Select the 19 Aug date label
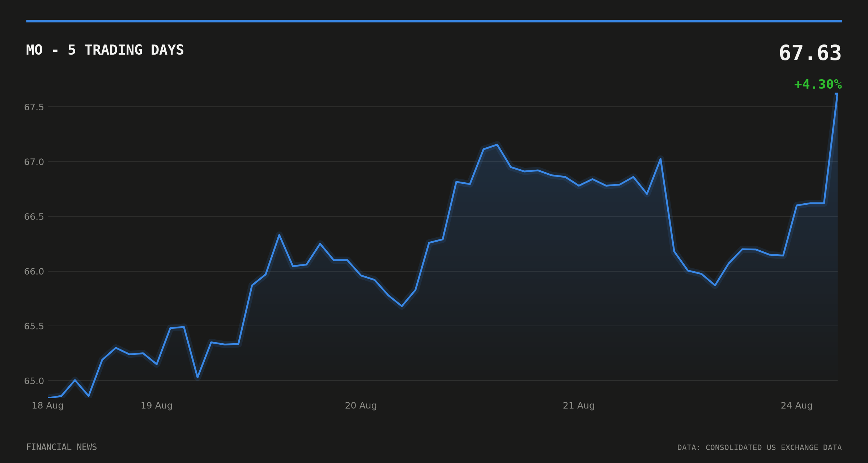Viewport: 868px width, 463px height. [x=157, y=405]
